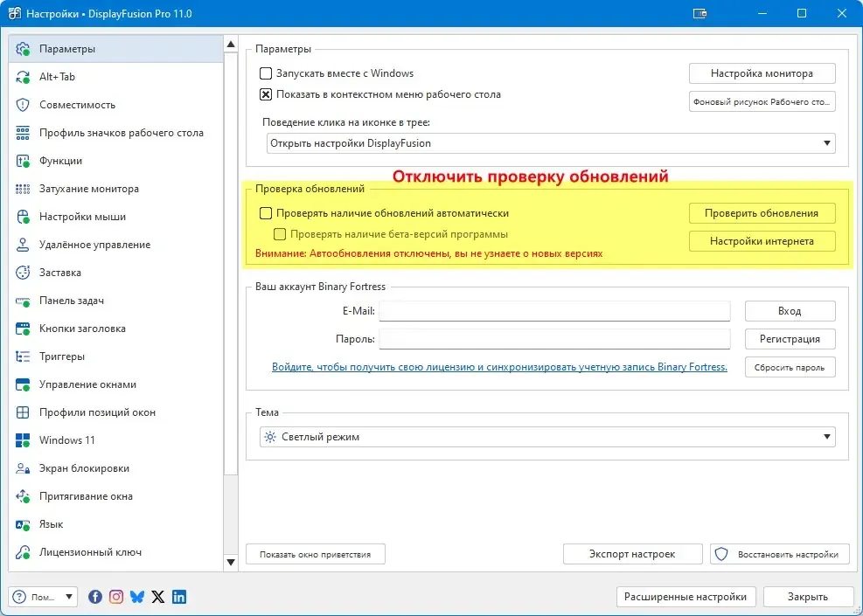
Task: Uncheck Показать в контекстном меню рабочего стола
Action: (266, 94)
